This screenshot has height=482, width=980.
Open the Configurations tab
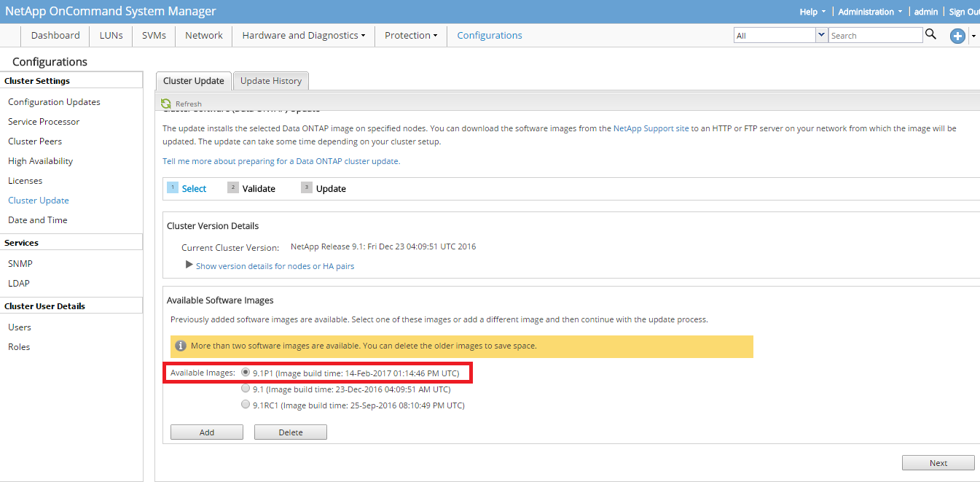490,35
